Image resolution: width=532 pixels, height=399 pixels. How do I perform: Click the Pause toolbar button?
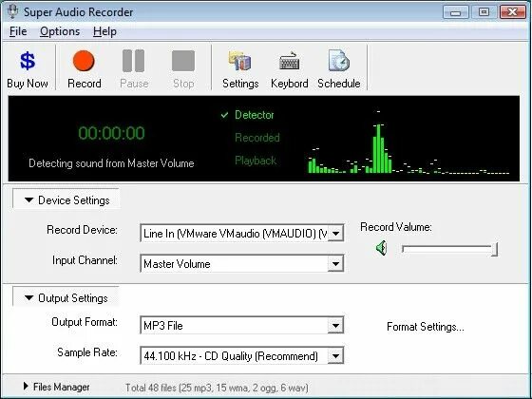134,69
